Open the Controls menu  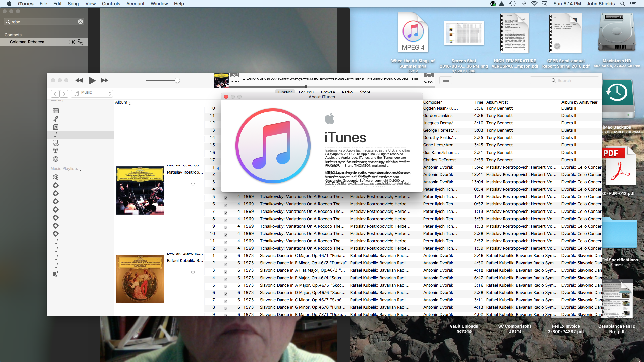111,4
